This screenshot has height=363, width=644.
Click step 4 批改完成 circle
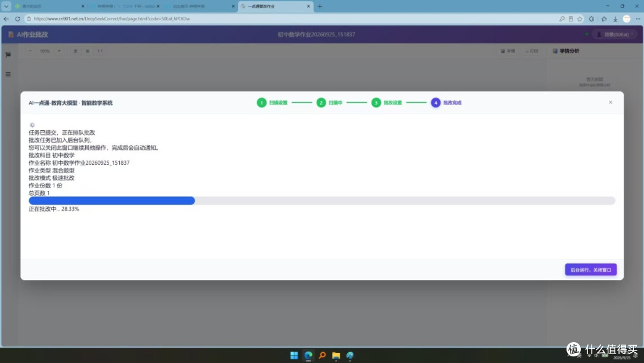coord(436,103)
